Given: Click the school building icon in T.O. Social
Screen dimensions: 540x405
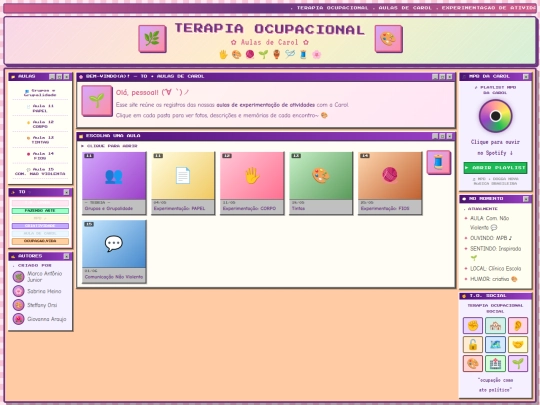Looking at the screenshot, I should pos(495,325).
